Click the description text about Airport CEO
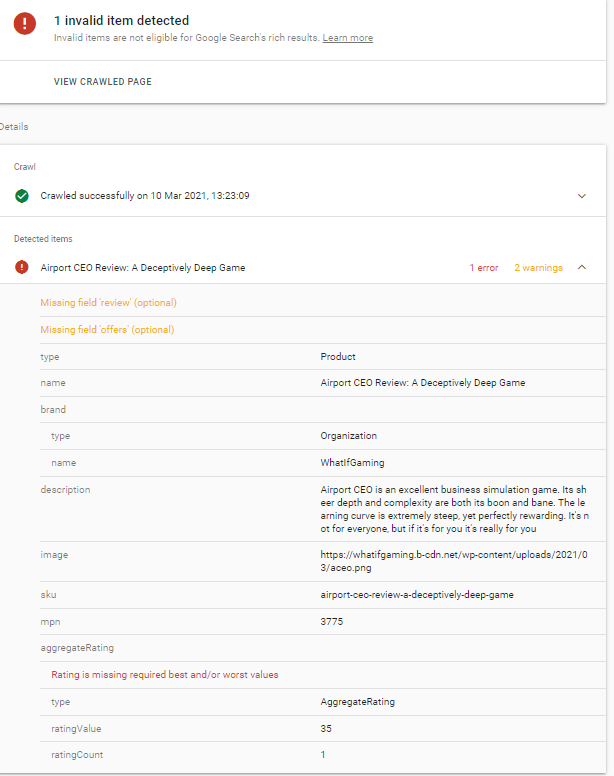 (x=454, y=509)
